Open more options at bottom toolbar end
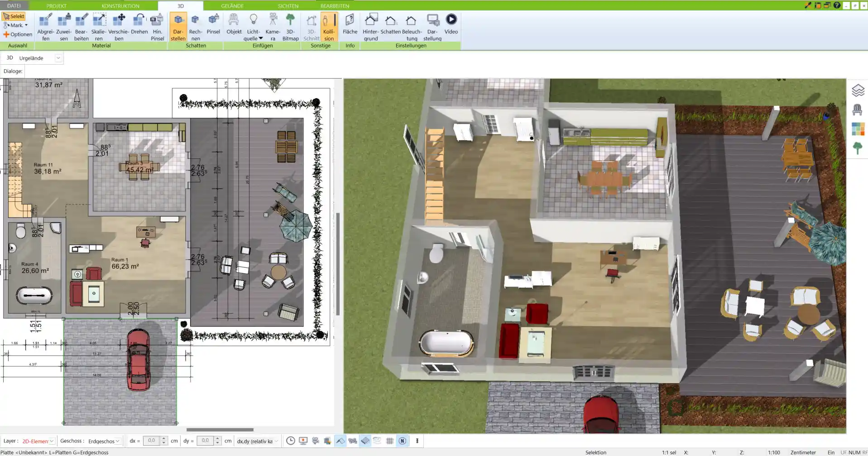 [417, 441]
